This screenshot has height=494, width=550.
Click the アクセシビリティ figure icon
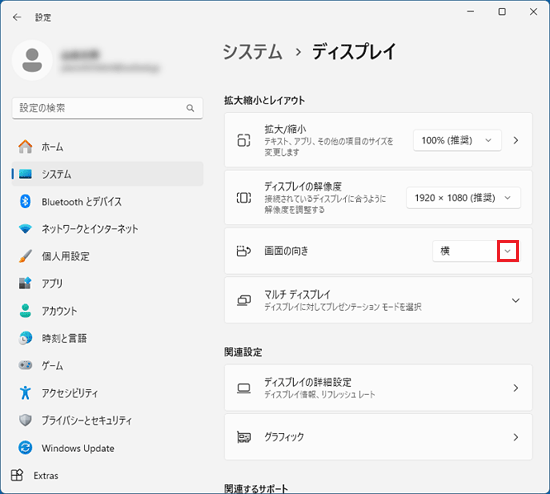[25, 393]
